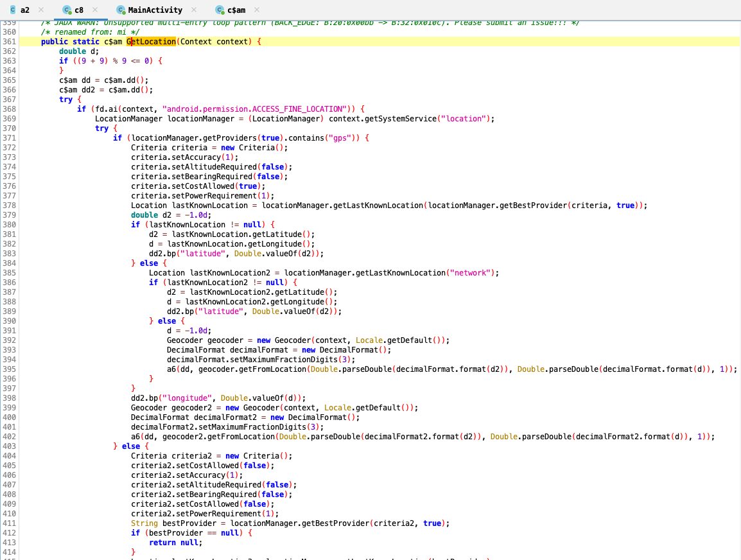Click the "network" string literal
Screen dimensions: 741x560
(470, 273)
